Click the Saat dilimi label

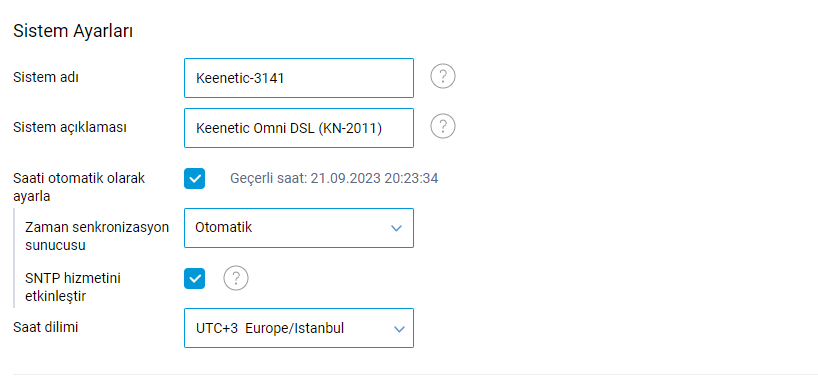tap(45, 327)
